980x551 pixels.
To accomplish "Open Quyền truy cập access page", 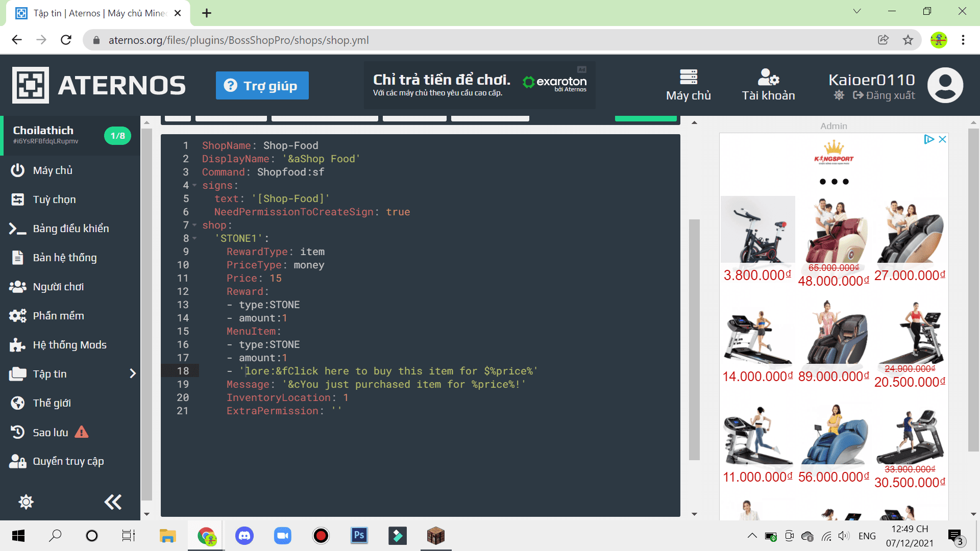I will (x=68, y=461).
